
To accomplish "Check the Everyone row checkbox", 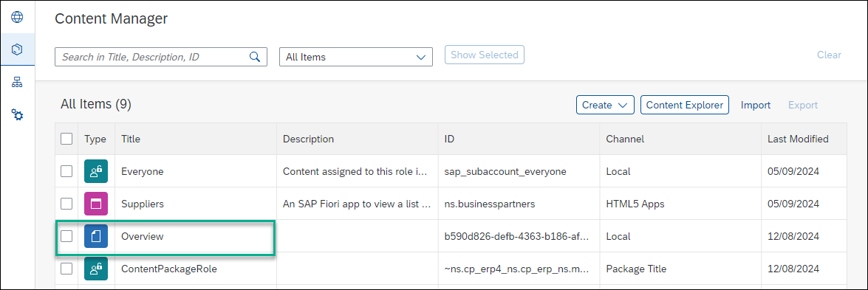I will (x=66, y=171).
